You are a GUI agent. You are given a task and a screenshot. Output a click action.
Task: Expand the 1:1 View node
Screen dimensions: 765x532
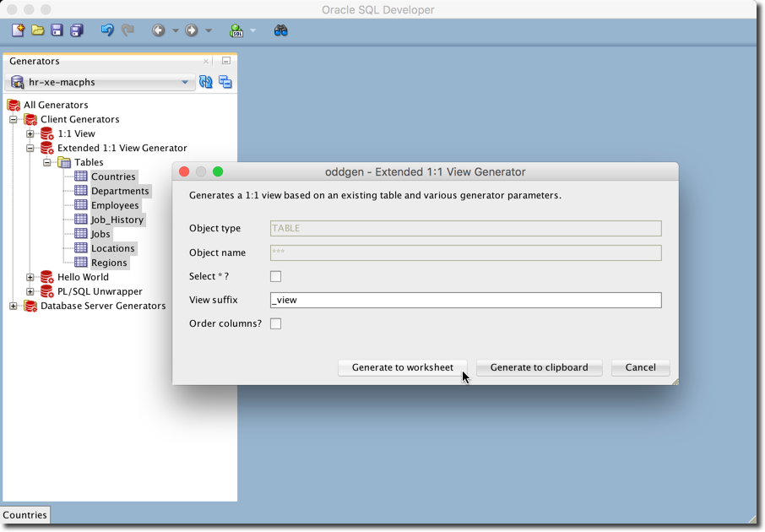(x=30, y=133)
